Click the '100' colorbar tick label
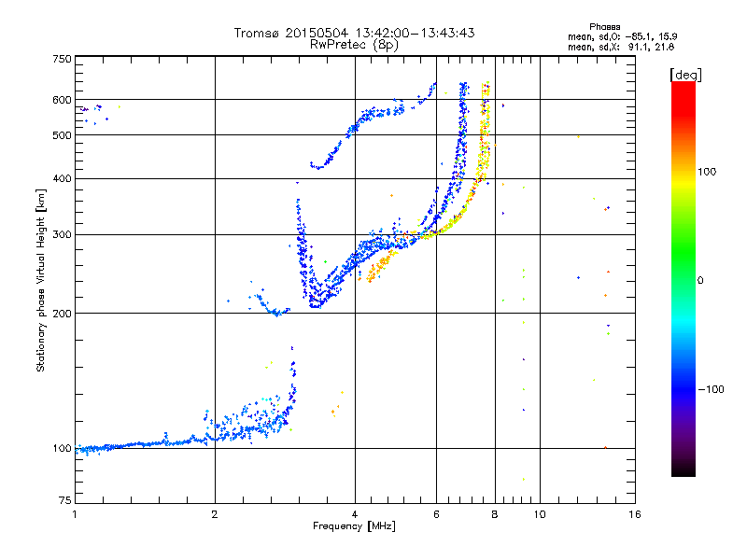 [x=707, y=172]
